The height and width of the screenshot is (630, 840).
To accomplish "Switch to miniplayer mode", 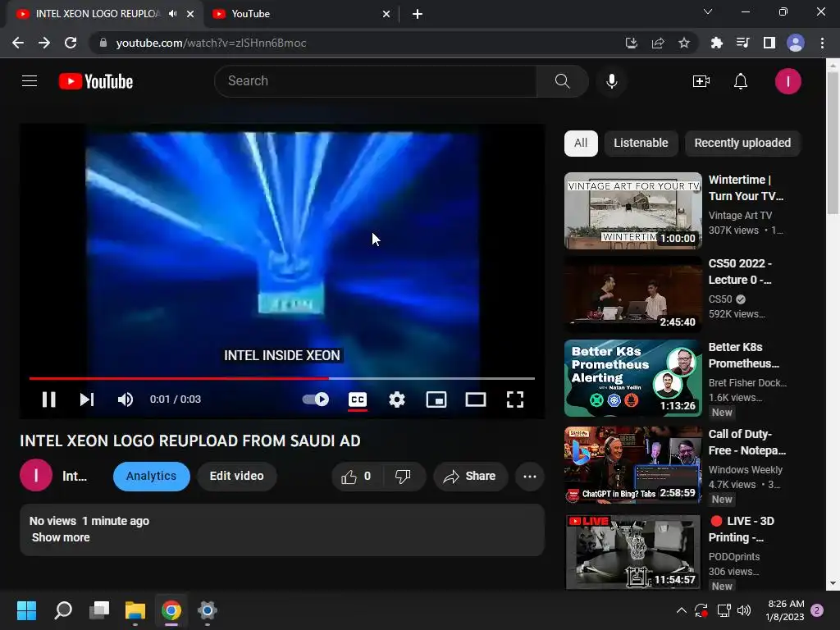I will [436, 399].
